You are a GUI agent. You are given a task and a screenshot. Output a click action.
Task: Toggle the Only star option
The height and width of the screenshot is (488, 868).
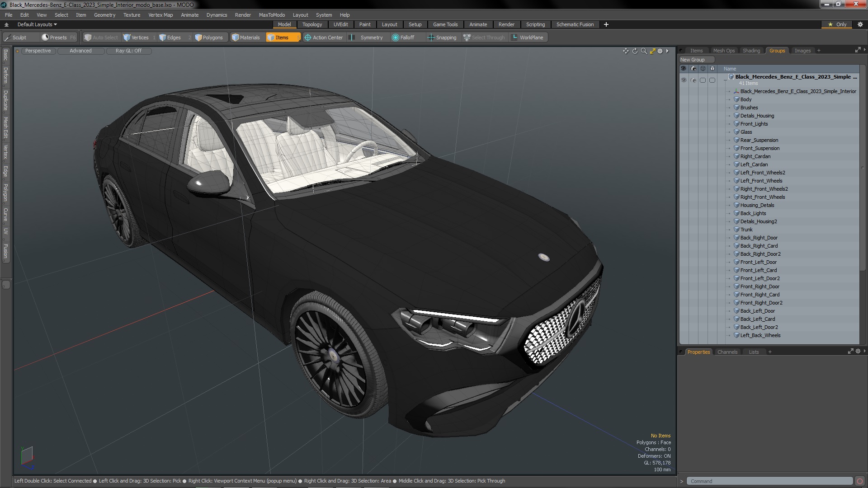click(x=837, y=24)
